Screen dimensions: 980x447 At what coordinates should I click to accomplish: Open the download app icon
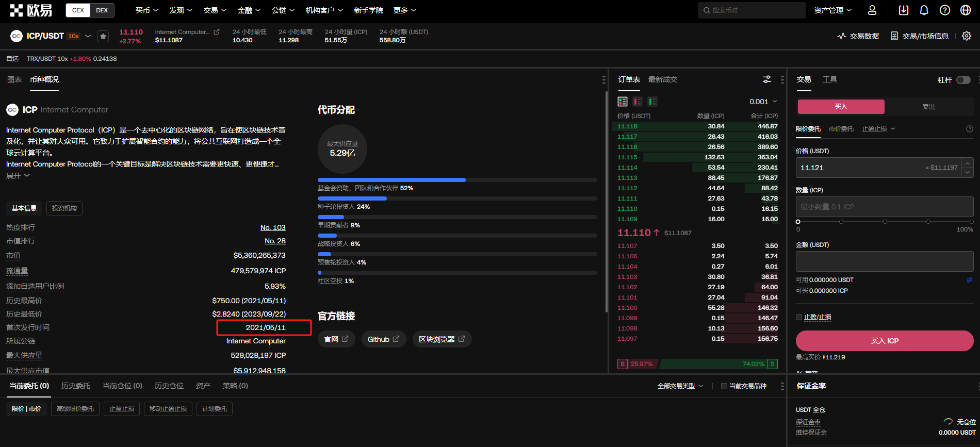[x=904, y=10]
